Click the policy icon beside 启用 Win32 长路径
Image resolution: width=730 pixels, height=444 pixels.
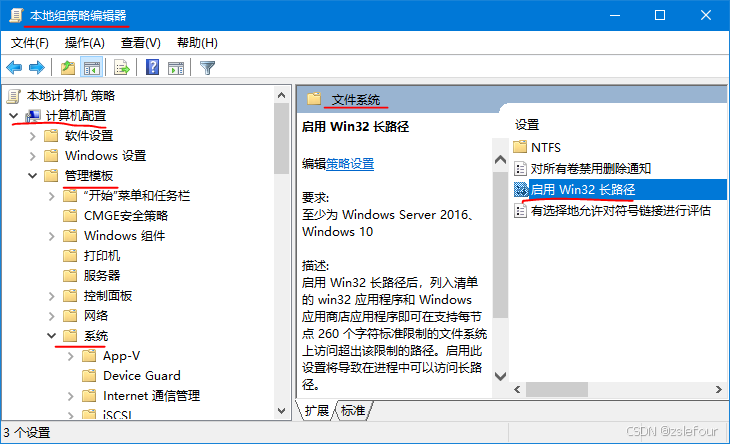(x=520, y=189)
